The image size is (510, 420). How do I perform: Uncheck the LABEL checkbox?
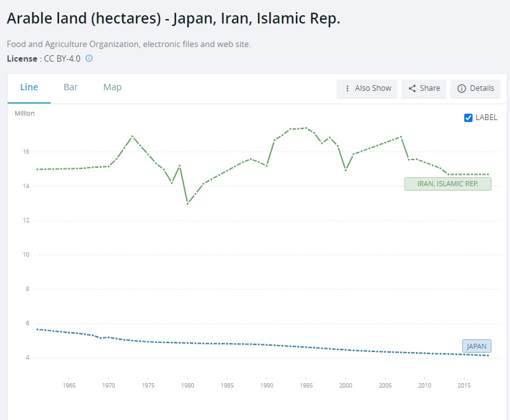[468, 118]
